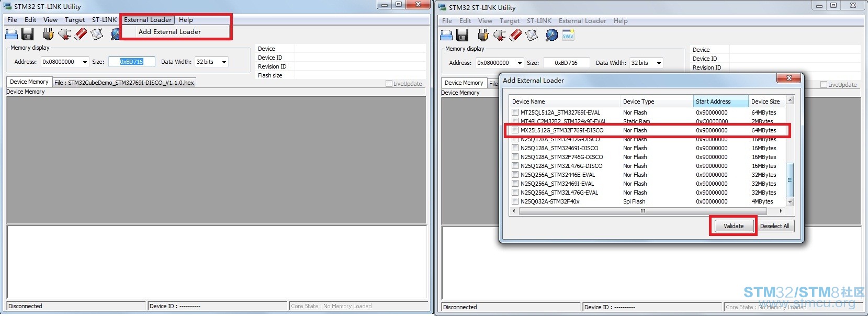Open View menu in left window
The image size is (868, 316).
click(x=50, y=20)
